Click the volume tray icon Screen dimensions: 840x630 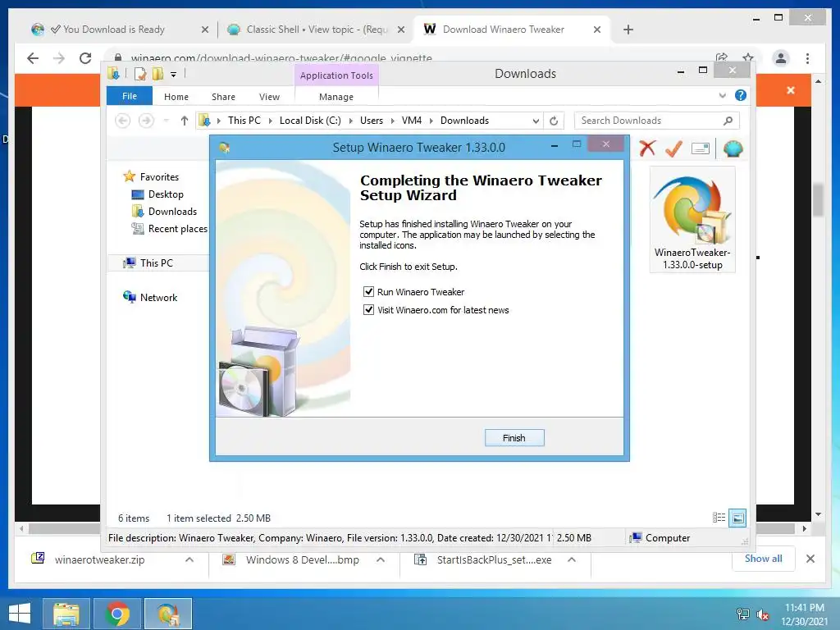click(x=762, y=614)
